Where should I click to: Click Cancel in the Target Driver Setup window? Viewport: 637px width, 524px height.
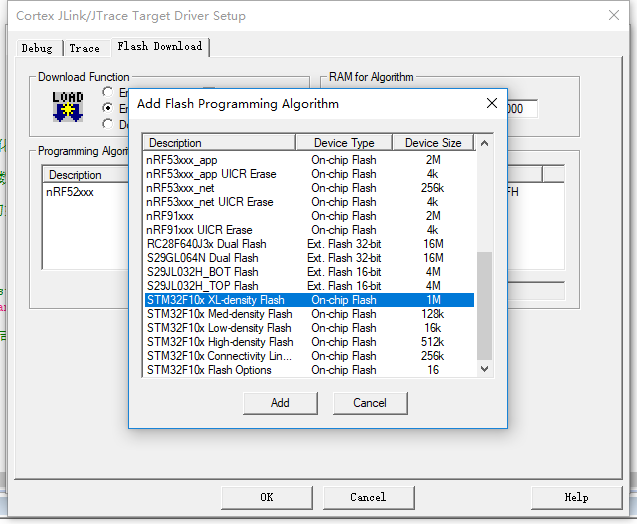coord(368,497)
